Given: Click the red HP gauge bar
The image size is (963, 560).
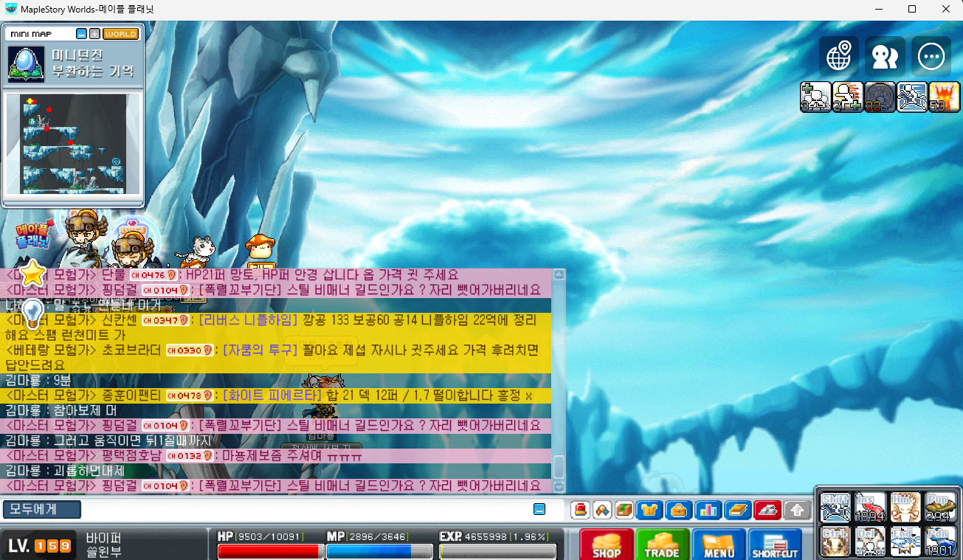Looking at the screenshot, I should 271,551.
